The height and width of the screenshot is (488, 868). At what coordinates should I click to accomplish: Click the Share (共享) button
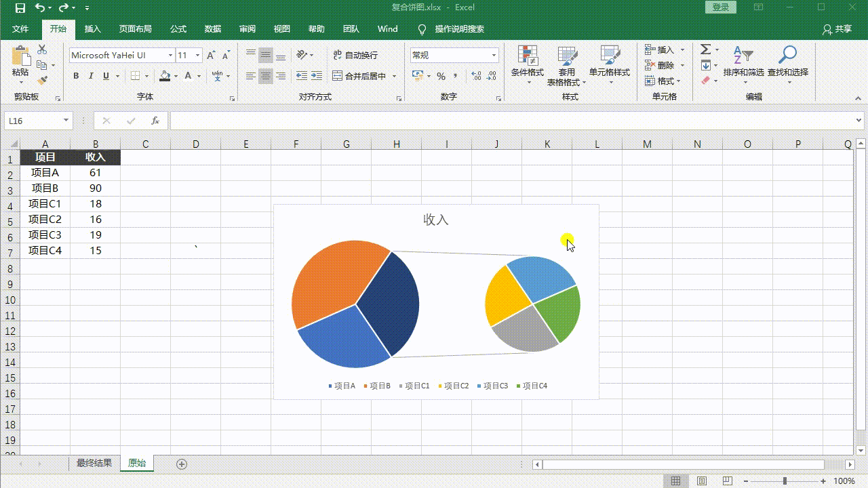(837, 29)
